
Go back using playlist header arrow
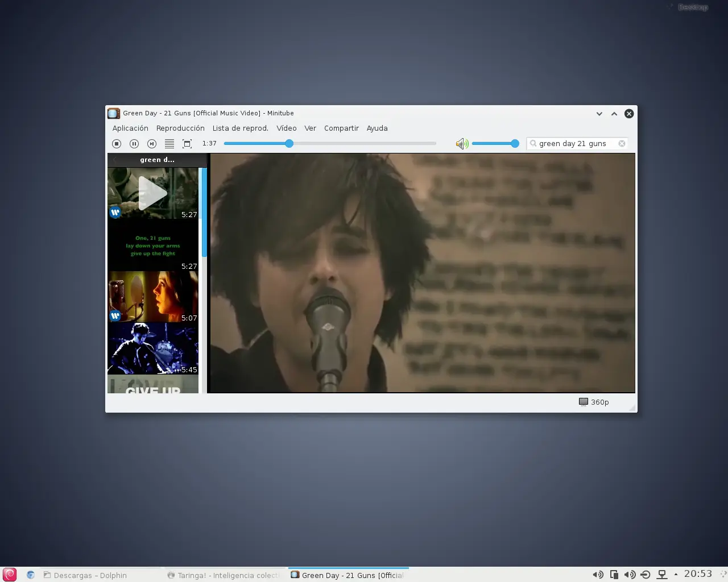coord(114,160)
